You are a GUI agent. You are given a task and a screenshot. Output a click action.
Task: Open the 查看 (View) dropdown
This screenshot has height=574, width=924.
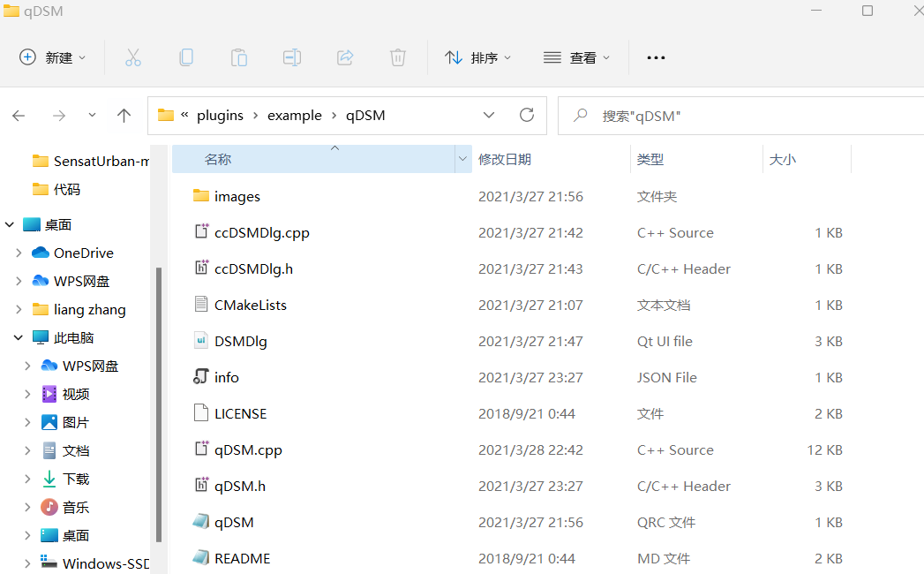[x=576, y=57]
